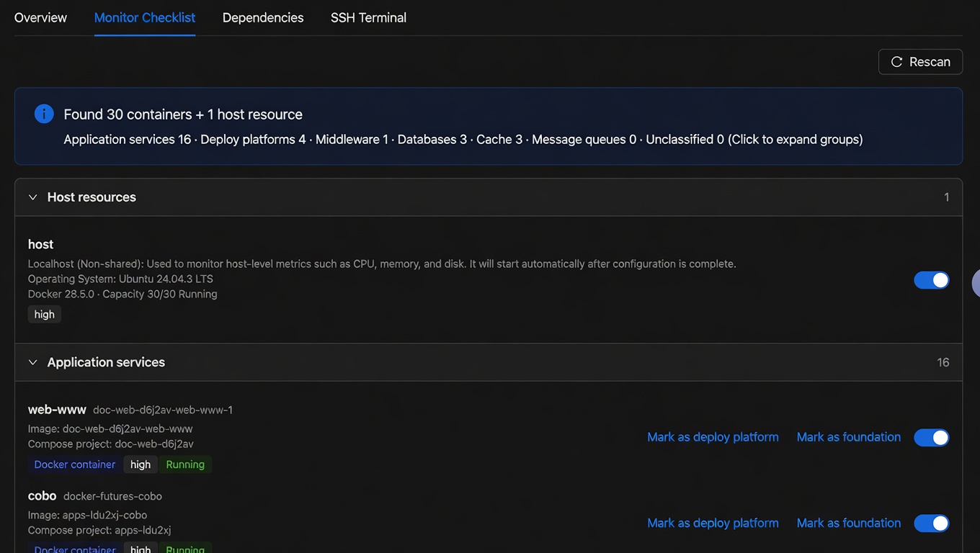Click the cobo service name
This screenshot has height=553, width=980.
tap(43, 496)
